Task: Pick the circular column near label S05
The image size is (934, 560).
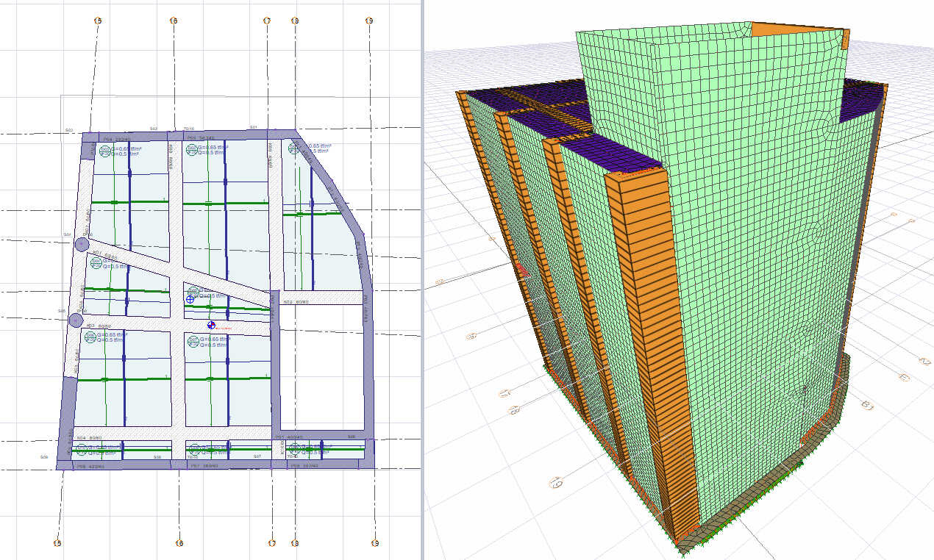Action: (75, 320)
